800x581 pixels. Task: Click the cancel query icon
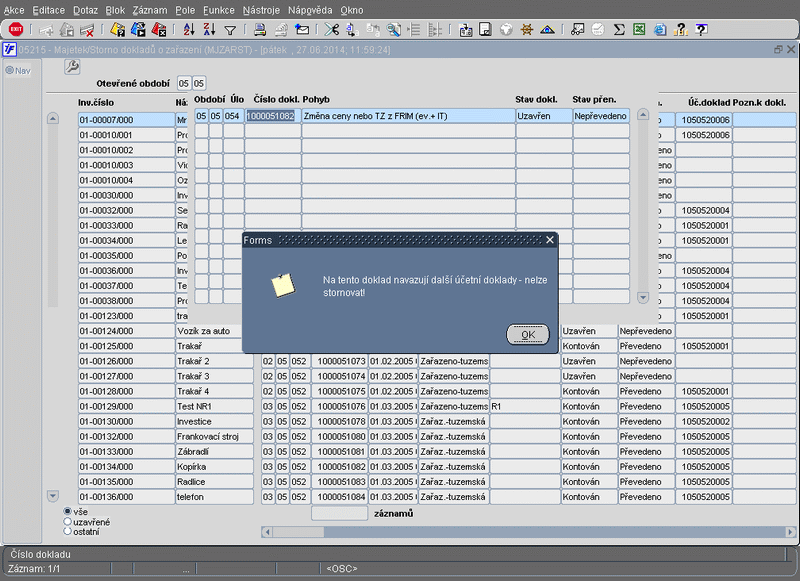click(x=159, y=30)
